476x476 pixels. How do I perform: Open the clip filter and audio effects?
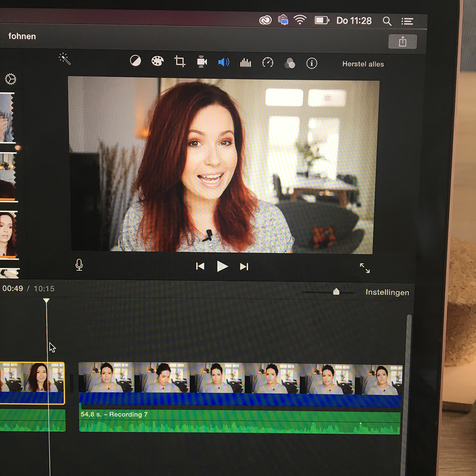point(290,63)
